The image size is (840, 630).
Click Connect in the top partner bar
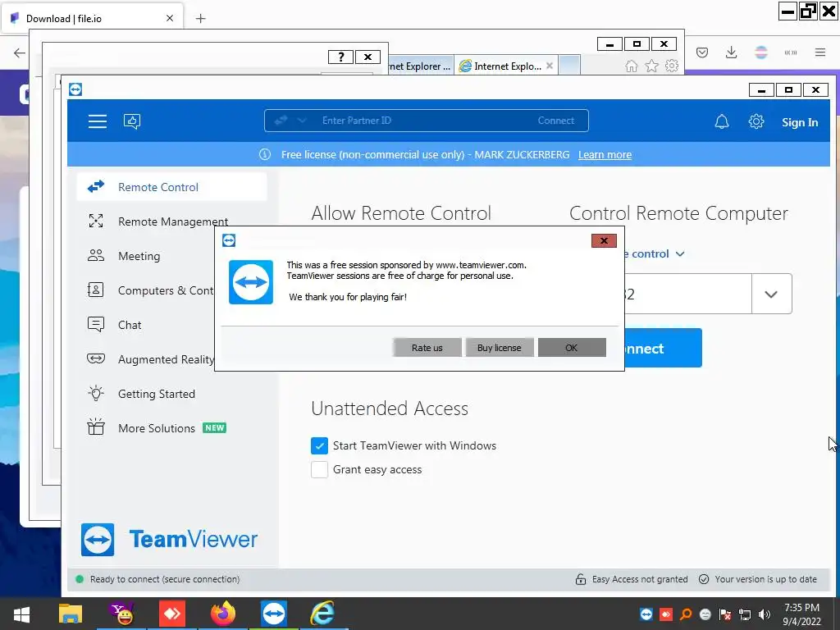[555, 121]
